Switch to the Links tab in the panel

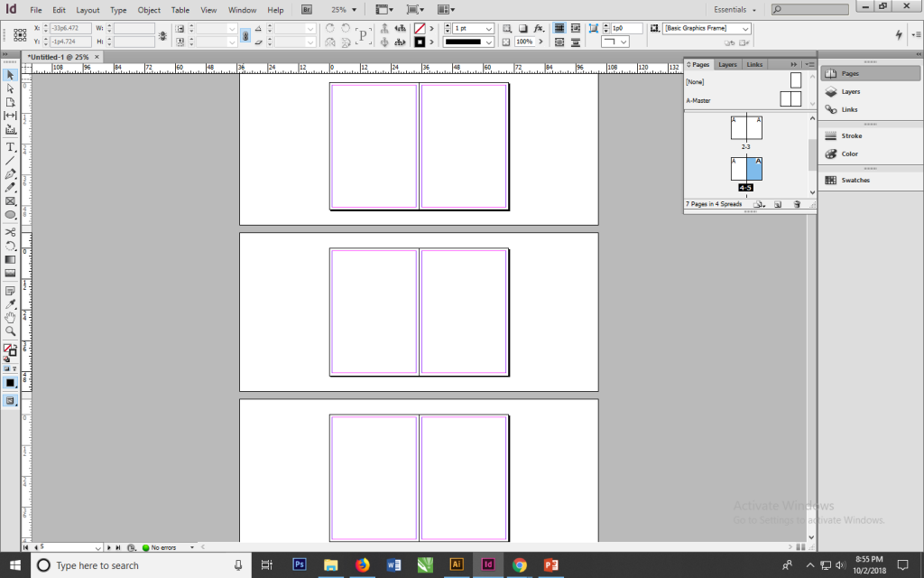pyautogui.click(x=754, y=64)
